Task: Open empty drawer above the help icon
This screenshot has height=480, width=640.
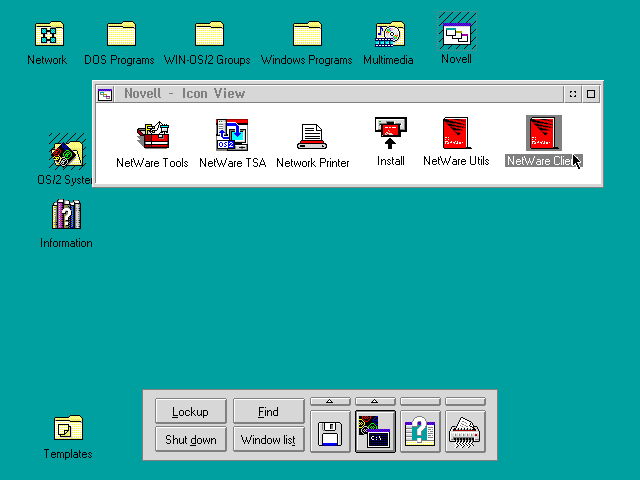Action: click(x=420, y=402)
